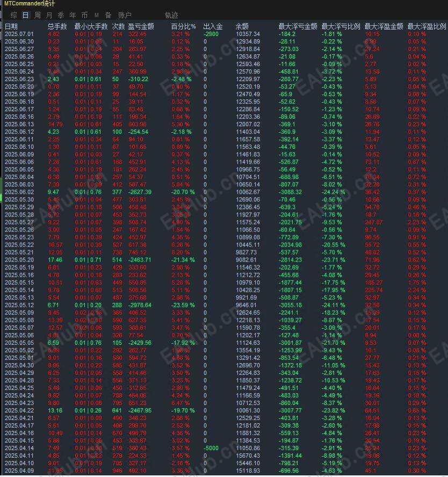The height and width of the screenshot is (477, 448).
Task: Select the 2025.05.20 date cell
Action: pyautogui.click(x=19, y=260)
